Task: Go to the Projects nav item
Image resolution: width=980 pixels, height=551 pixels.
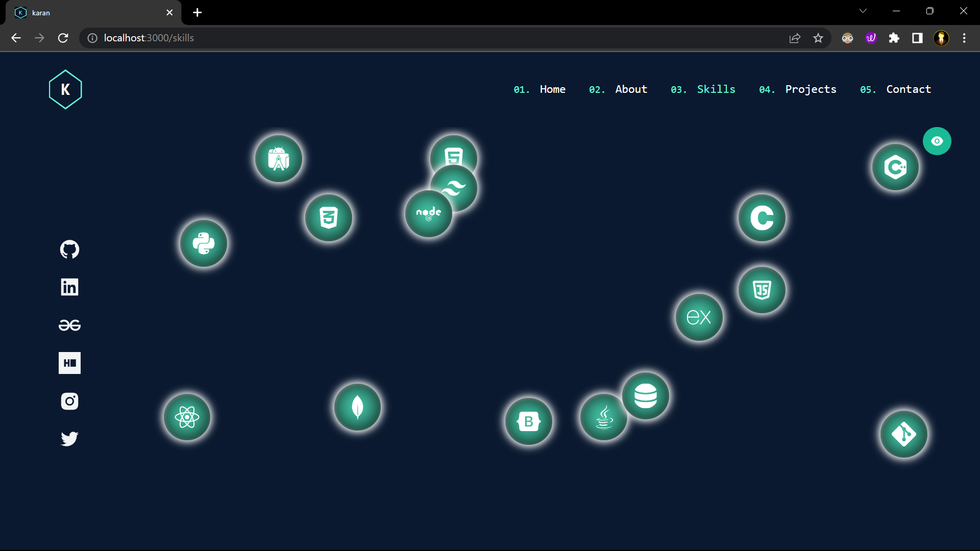Action: tap(810, 89)
